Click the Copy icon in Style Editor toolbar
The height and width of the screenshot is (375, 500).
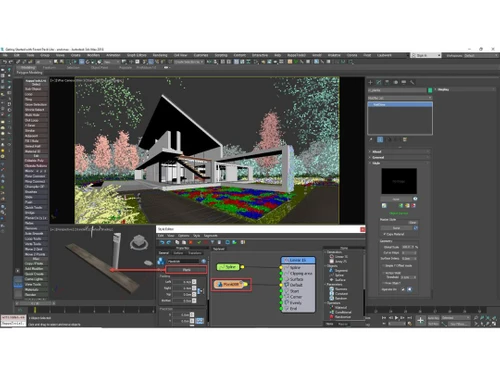coord(177,242)
